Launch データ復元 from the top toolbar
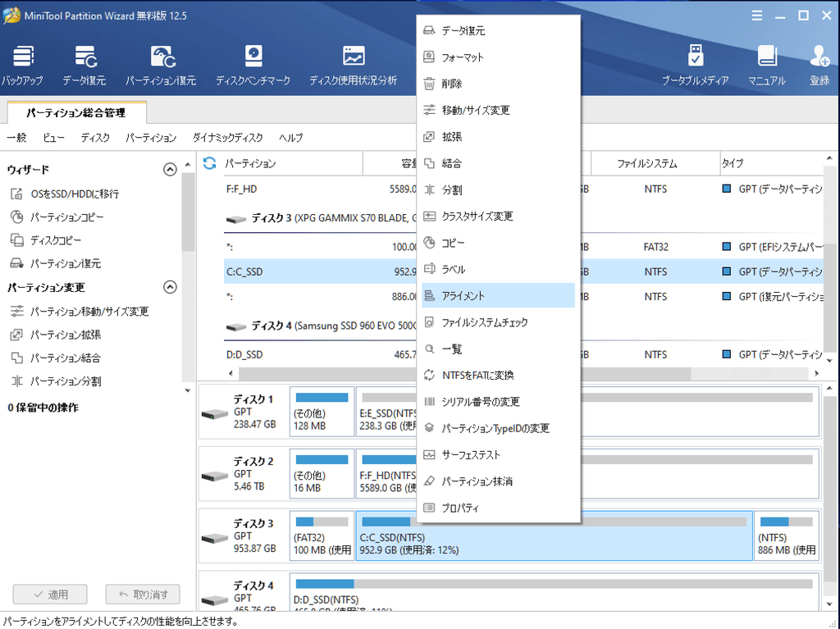The height and width of the screenshot is (629, 840). click(x=84, y=66)
